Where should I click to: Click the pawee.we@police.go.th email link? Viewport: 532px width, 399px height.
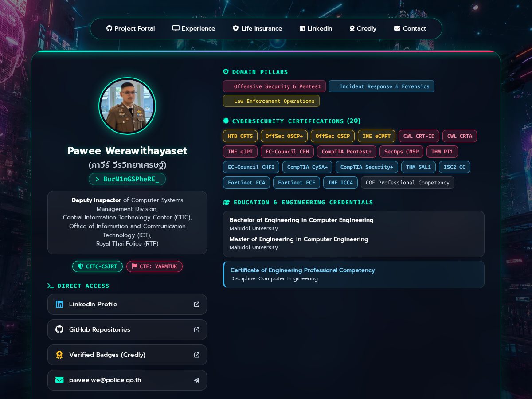tap(127, 380)
